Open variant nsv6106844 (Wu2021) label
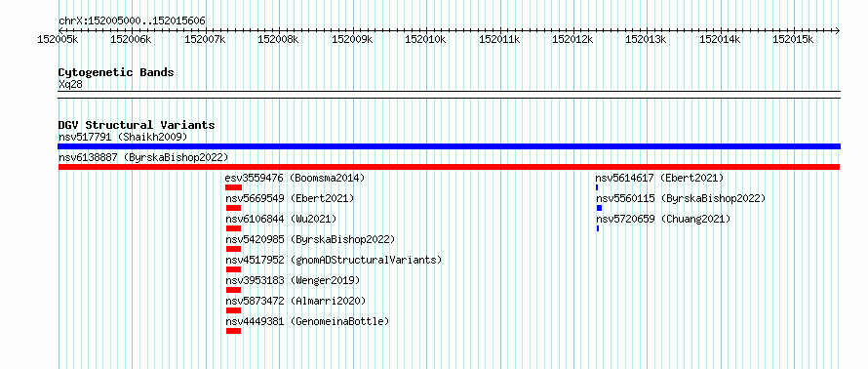Viewport: 868px width, 369px height. click(281, 219)
